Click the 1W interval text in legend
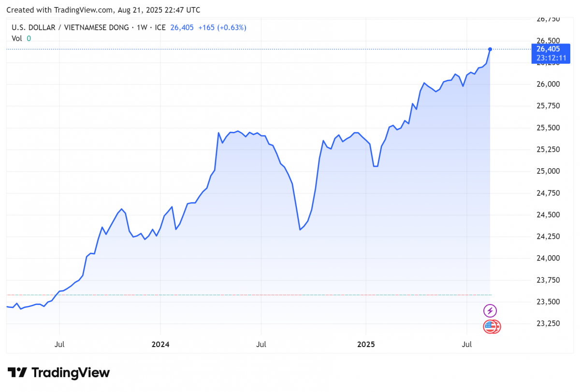580x392 pixels. pos(142,28)
